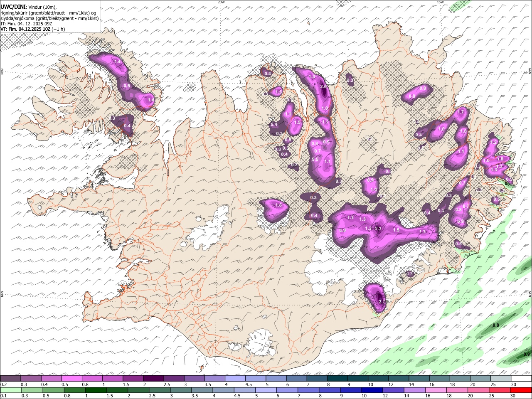
Task: Select the 3 swatch in the lower rain scale
Action: coord(180,390)
